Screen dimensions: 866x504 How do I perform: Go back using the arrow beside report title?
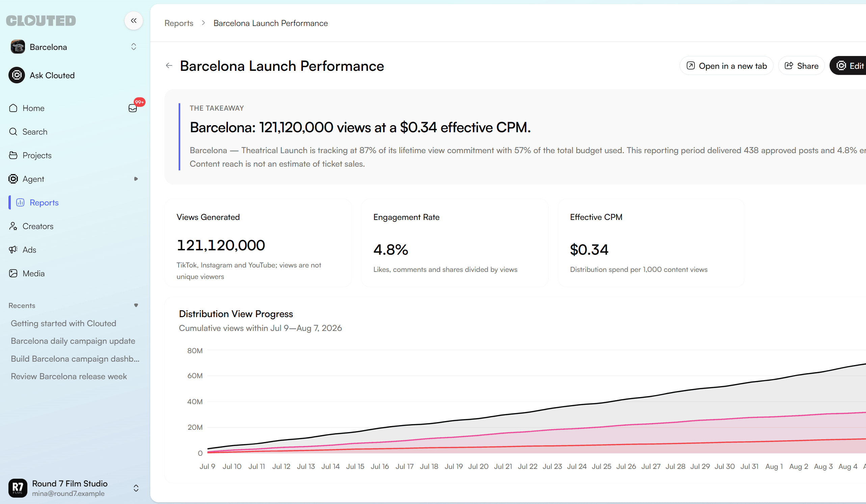point(169,65)
